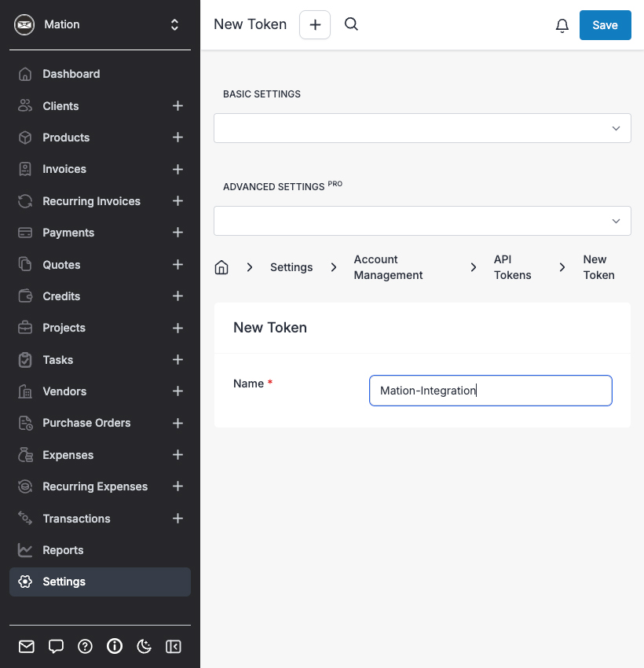
Task: Click the New Token breadcrumb
Action: coord(599,267)
